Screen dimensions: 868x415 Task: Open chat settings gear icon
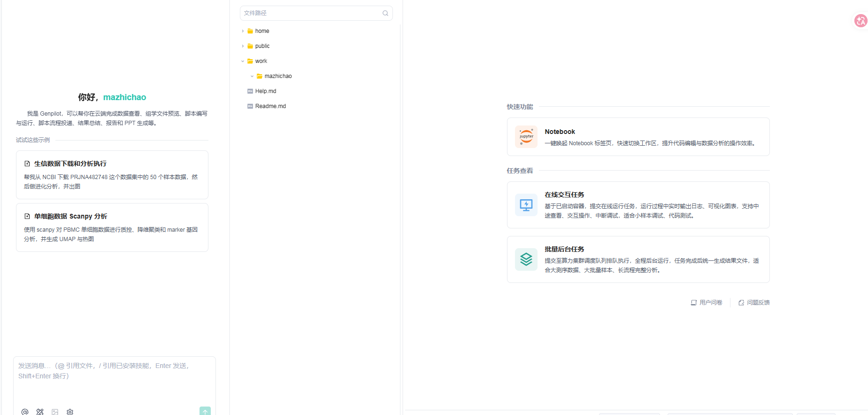(70, 412)
